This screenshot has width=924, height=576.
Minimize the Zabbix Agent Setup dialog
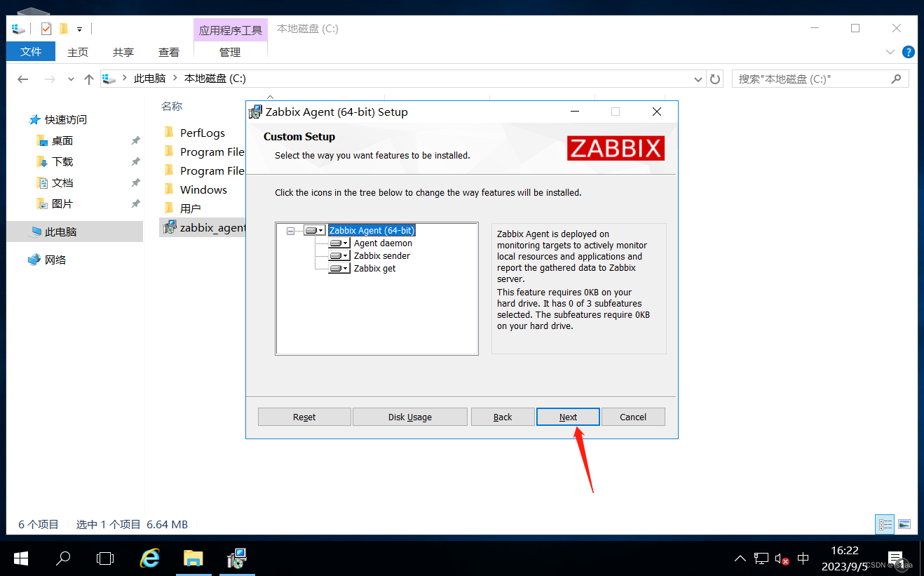(575, 112)
